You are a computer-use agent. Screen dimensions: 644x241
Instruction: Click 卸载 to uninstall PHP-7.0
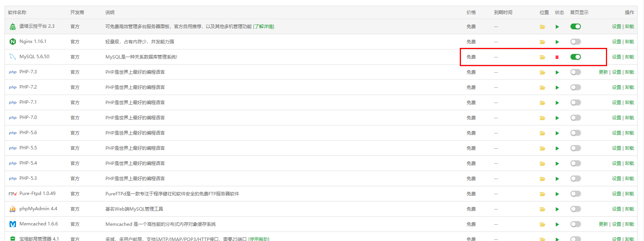click(630, 118)
